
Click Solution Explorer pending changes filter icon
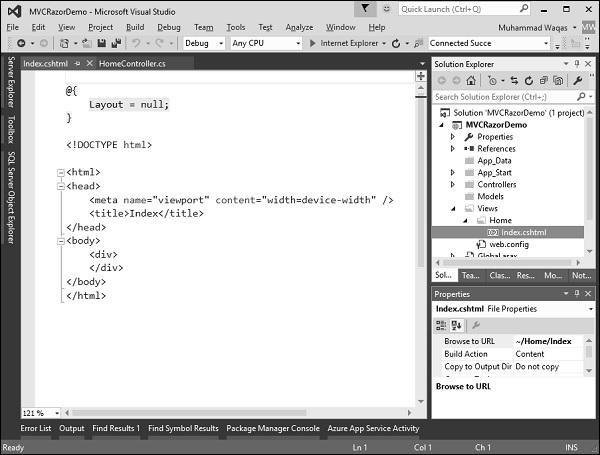[x=492, y=80]
